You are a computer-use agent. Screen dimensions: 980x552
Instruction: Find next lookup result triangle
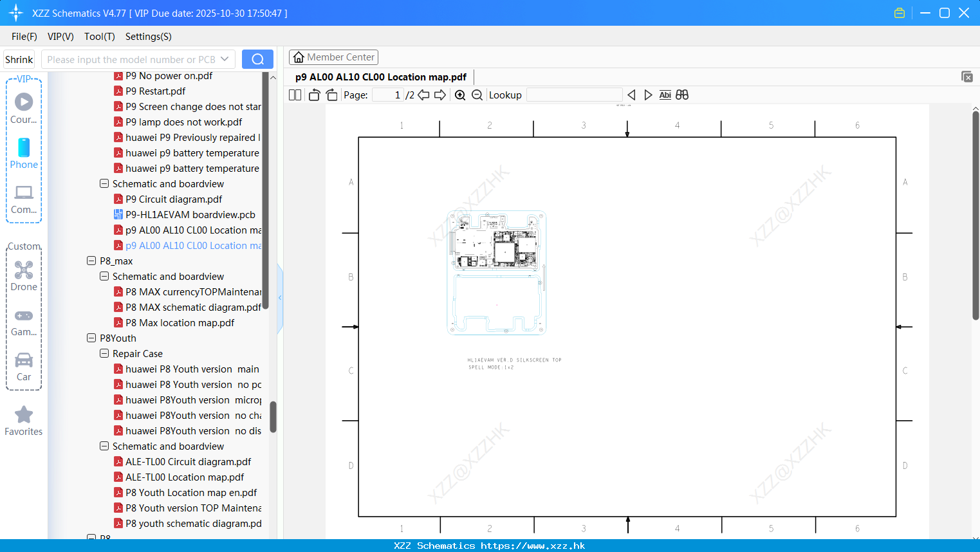[648, 95]
